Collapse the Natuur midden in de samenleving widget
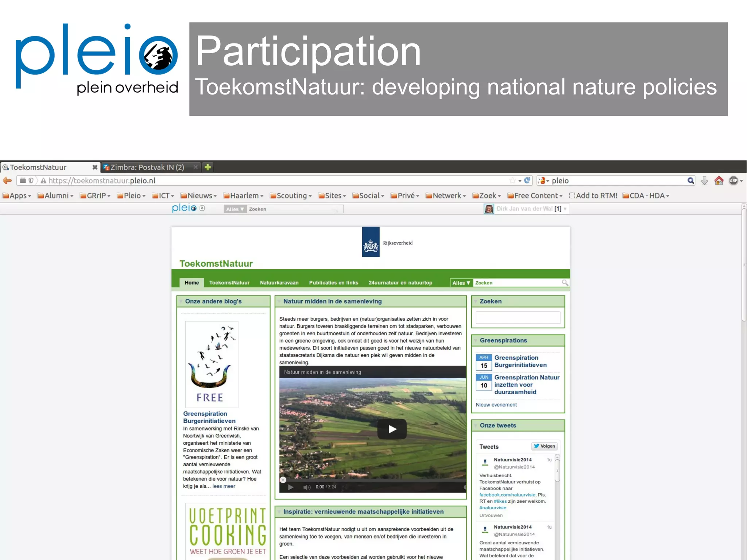This screenshot has width=747, height=560. (x=279, y=301)
